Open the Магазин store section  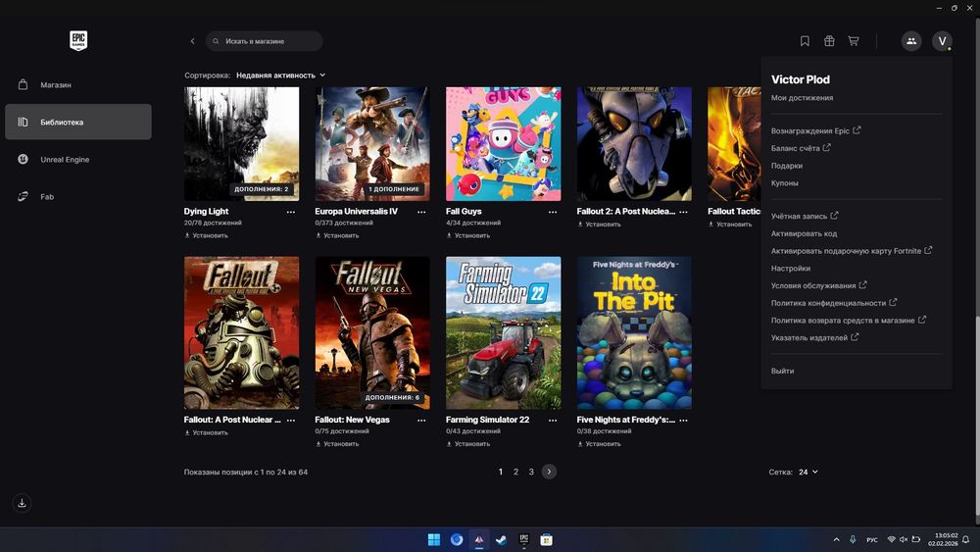[78, 84]
